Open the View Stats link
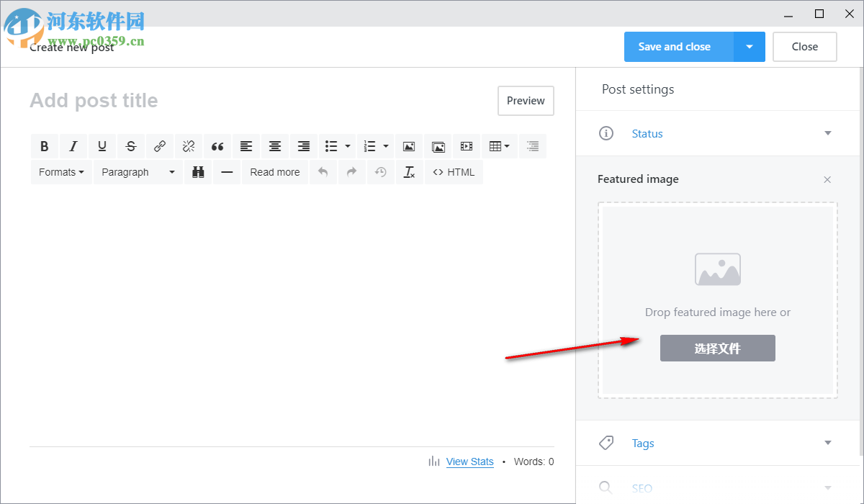 click(x=469, y=462)
